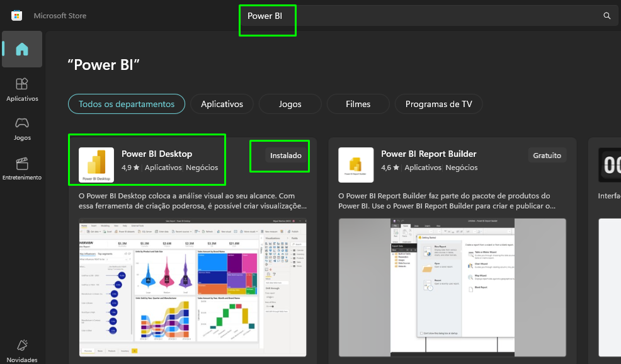This screenshot has height=364, width=621.
Task: Click Negócios category under Power BI Desktop
Action: pos(202,168)
